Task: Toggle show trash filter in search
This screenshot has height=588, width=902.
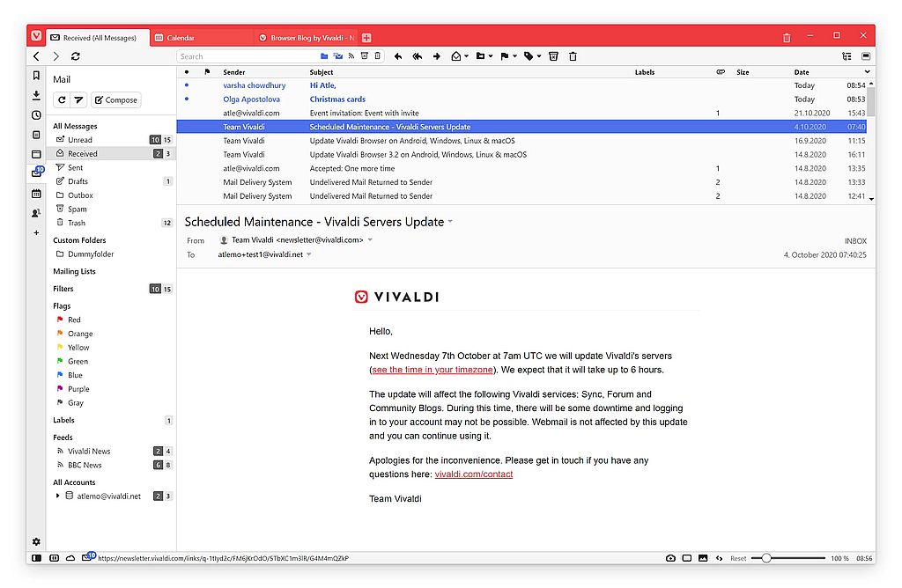Action: coord(378,56)
